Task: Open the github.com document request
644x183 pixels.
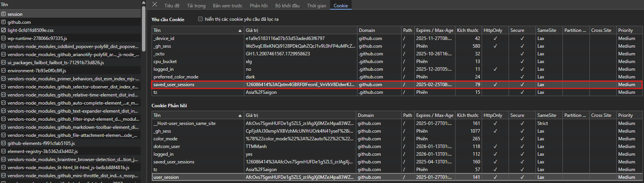Action: coord(19,22)
